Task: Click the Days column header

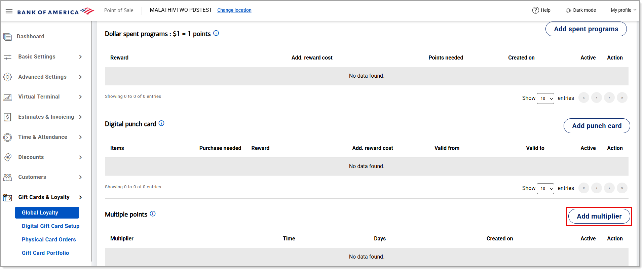Action: [380, 238]
